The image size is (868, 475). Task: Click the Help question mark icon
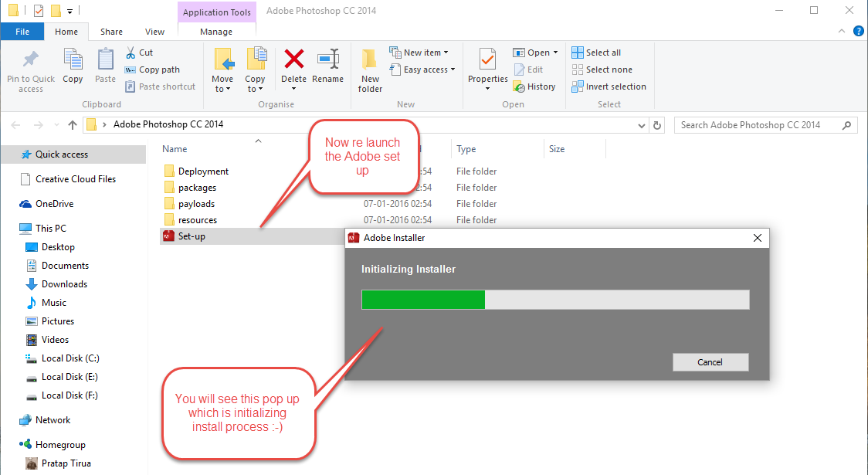tap(859, 31)
